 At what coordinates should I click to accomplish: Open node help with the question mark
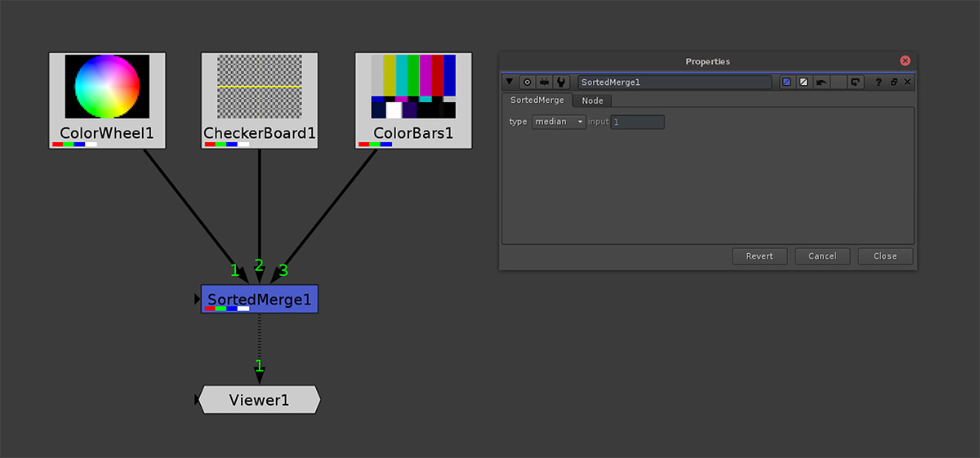(x=879, y=82)
